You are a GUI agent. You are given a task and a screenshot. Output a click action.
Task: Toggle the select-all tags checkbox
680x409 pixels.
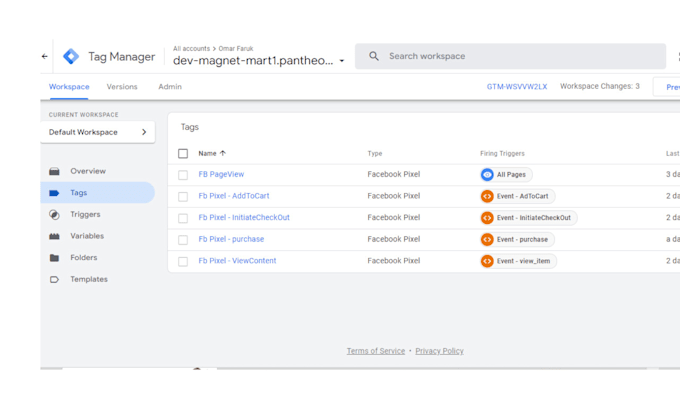tap(183, 154)
